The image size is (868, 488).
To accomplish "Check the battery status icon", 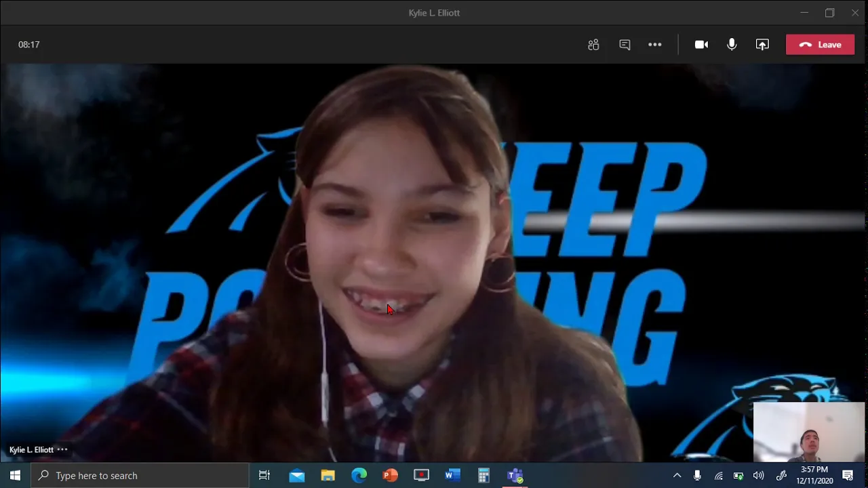I will 738,475.
